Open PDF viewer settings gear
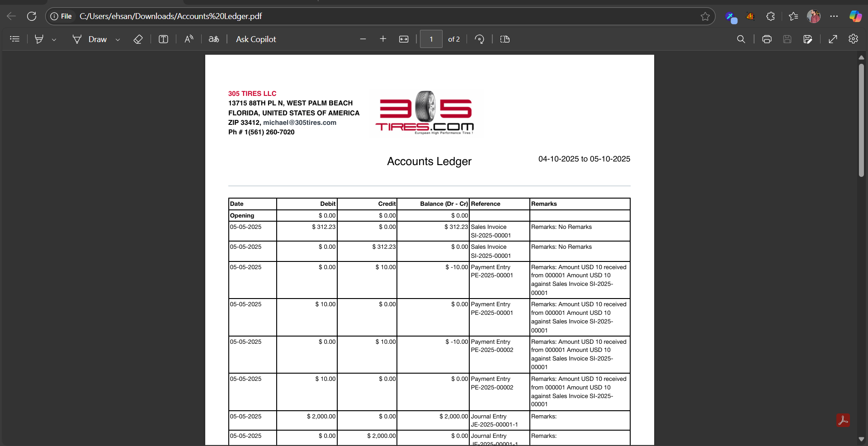Viewport: 868px width, 446px height. point(853,39)
